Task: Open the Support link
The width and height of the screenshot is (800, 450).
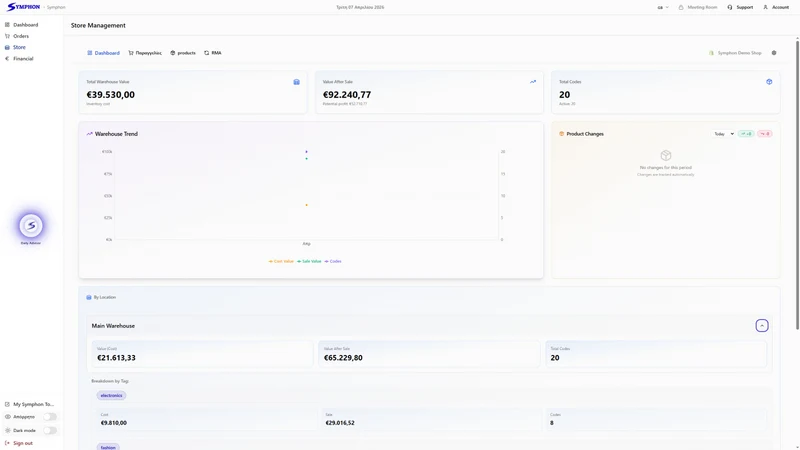Action: click(744, 7)
